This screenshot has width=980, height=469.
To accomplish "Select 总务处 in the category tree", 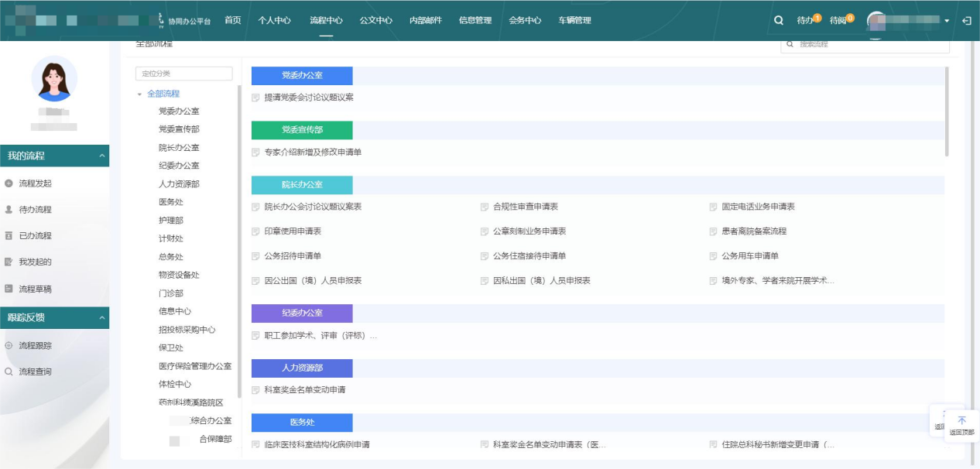I will 171,257.
